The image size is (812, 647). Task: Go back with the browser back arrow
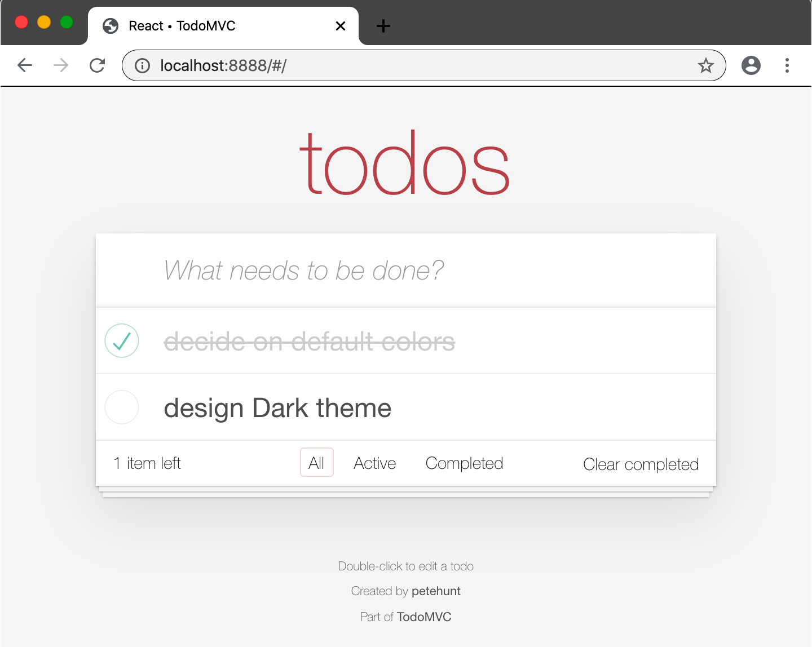tap(25, 65)
